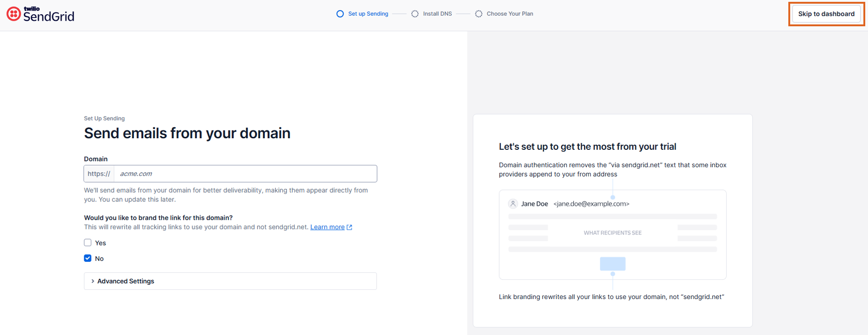Screen dimensions: 868x335
Task: Uncheck the No link branding checkbox
Action: [87, 258]
